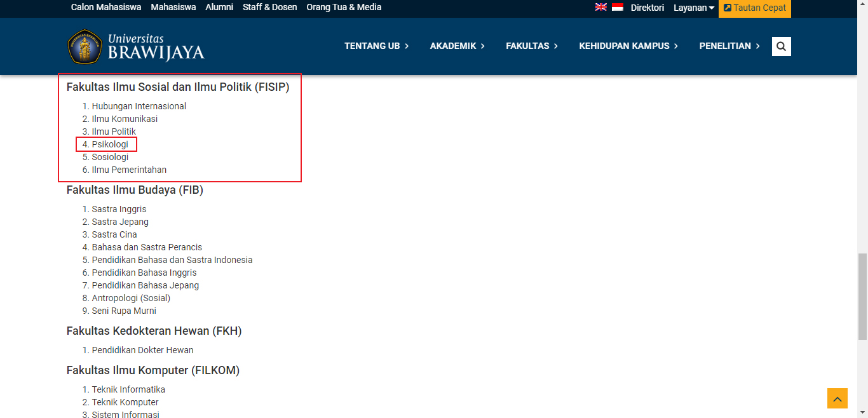The image size is (868, 418).
Task: Select Fakultas Kedokteran Hewan (FKH) heading
Action: tap(154, 331)
